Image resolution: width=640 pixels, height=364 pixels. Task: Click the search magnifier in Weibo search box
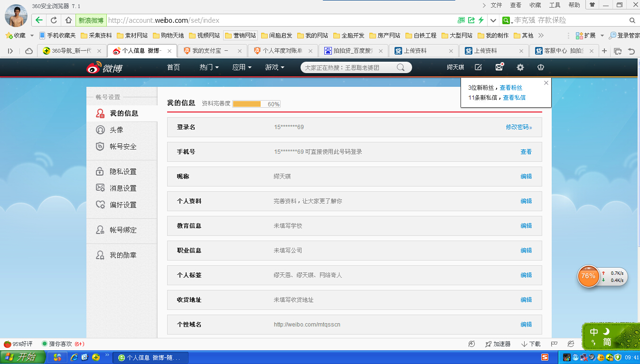401,67
